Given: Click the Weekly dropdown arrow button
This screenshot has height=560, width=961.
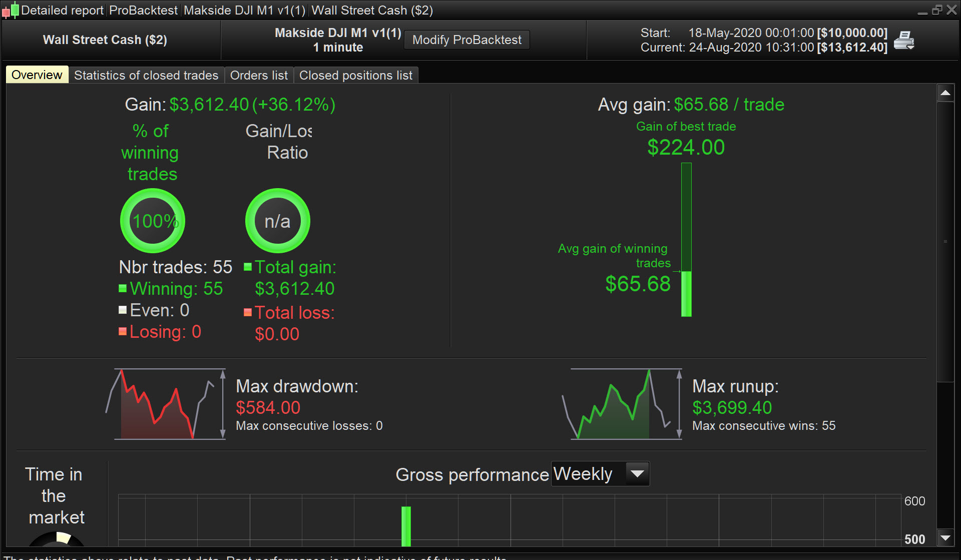Looking at the screenshot, I should (x=637, y=473).
